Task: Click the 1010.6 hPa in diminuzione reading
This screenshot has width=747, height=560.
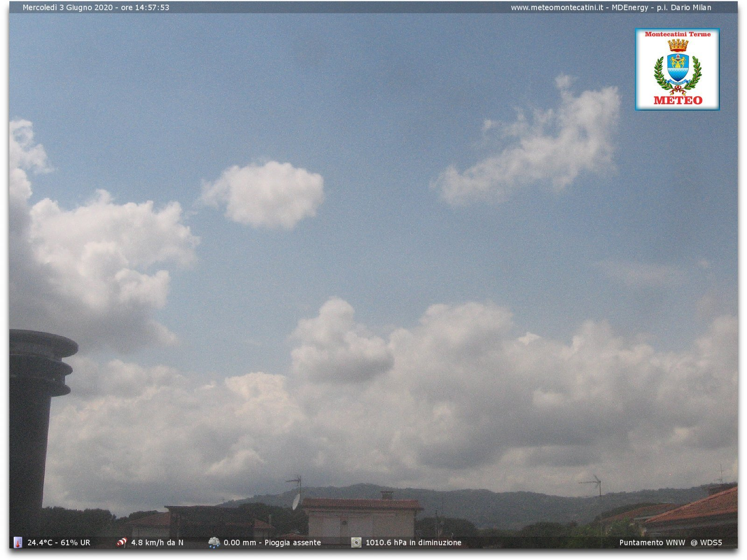Action: tap(413, 543)
